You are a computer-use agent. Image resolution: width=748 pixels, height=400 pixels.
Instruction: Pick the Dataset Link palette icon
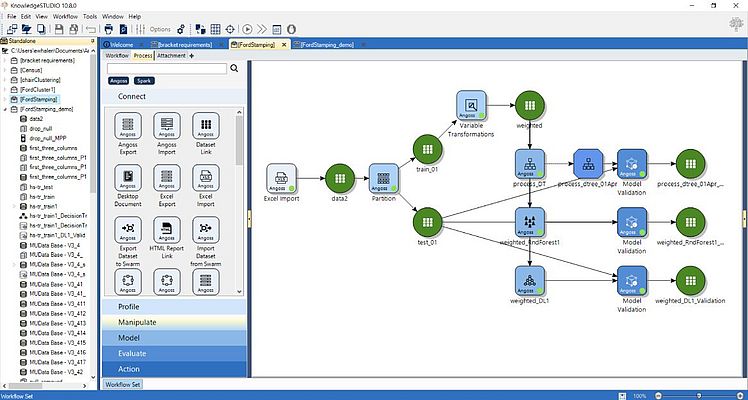(206, 126)
